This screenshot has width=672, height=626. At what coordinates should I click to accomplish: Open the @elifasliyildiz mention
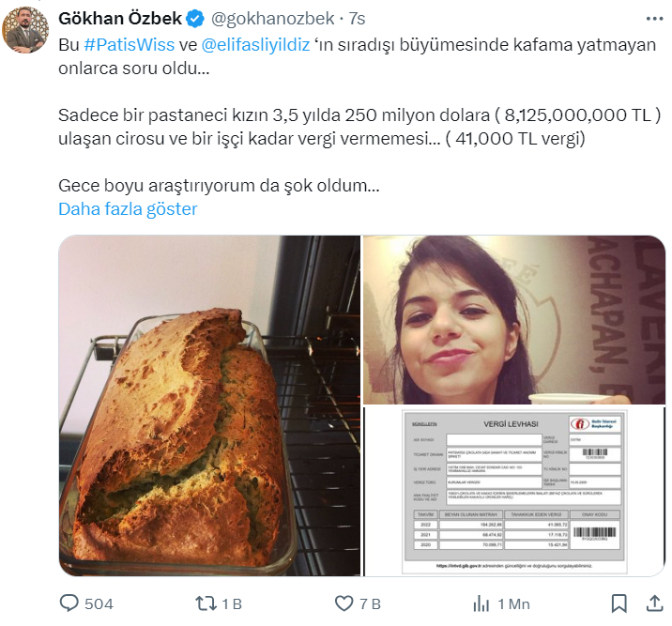click(x=255, y=44)
